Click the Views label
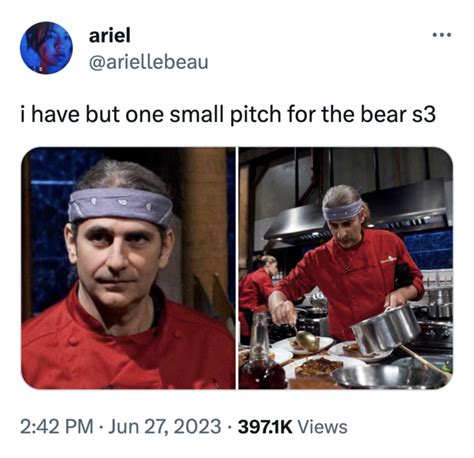The height and width of the screenshot is (458, 474). point(322,427)
